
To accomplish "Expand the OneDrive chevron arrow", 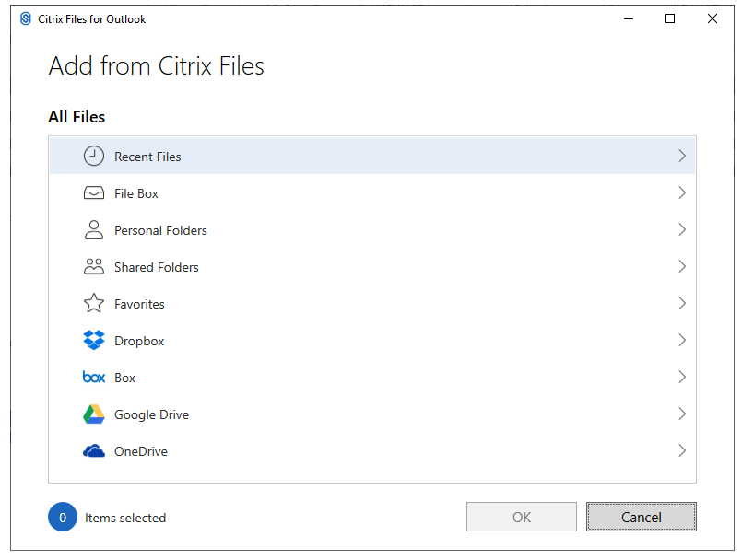I will 682,451.
